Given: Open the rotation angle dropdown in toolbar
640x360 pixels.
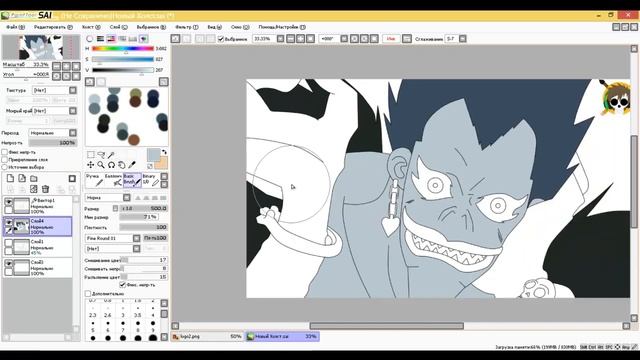Looking at the screenshot, I should (x=344, y=39).
